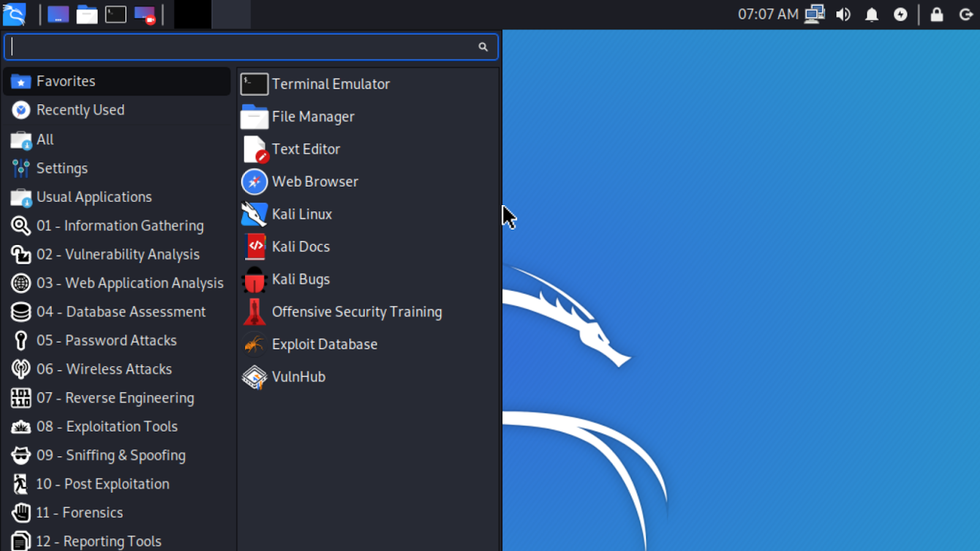Launch the Exploit Database
This screenshot has width=980, height=551.
click(x=325, y=344)
